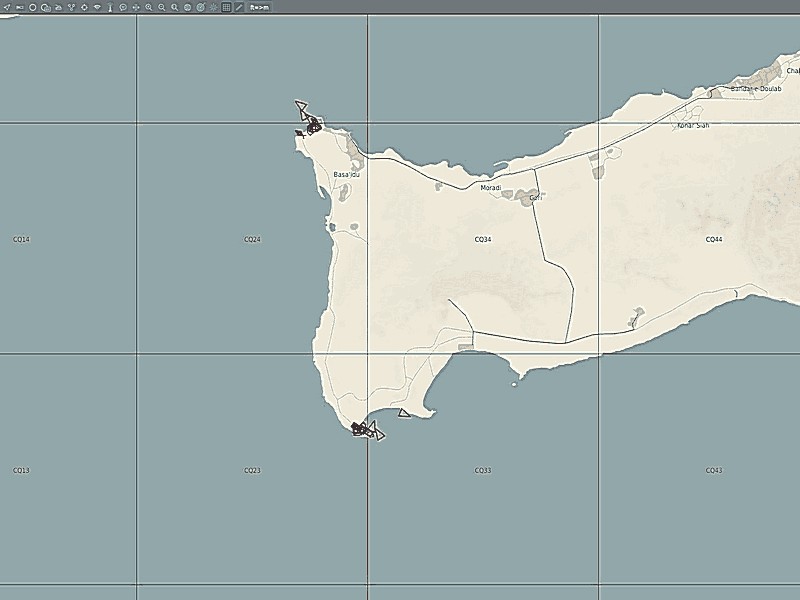Click the lone triangle marker on southern bay
Viewport: 800px width, 600px height.
click(404, 412)
